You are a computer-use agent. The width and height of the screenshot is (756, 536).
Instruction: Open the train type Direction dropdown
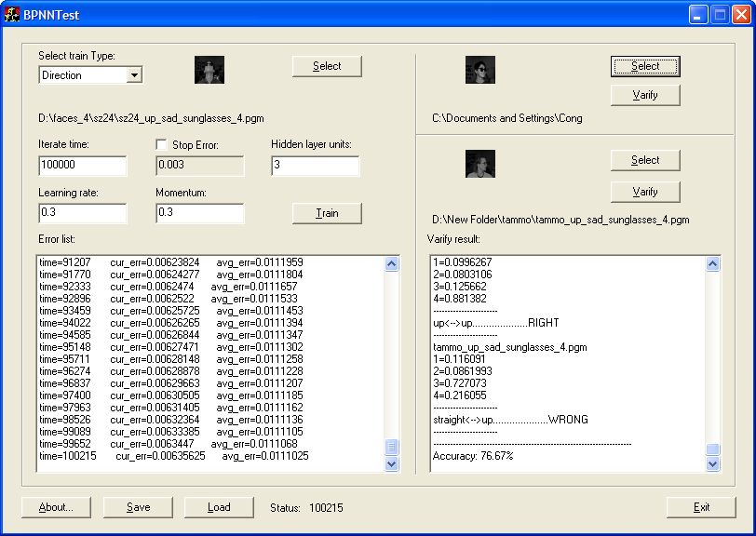coord(134,75)
